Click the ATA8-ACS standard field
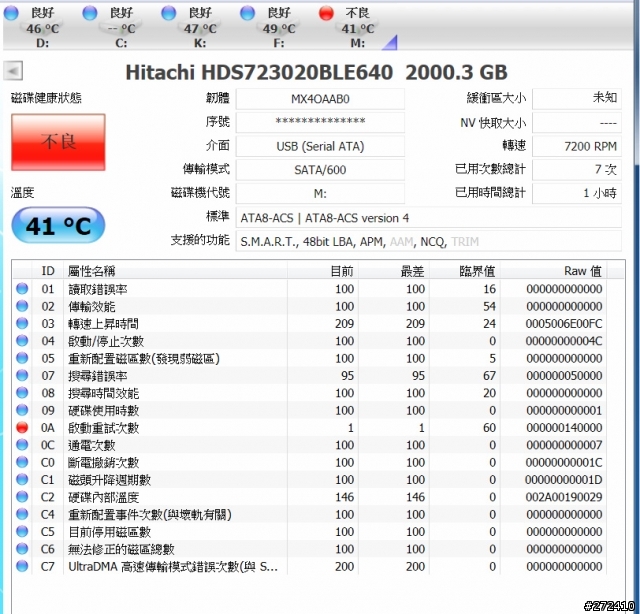The image size is (640, 614). tap(429, 218)
